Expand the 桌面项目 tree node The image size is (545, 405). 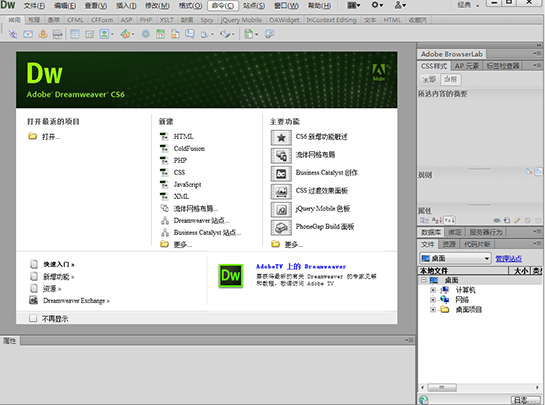click(433, 309)
